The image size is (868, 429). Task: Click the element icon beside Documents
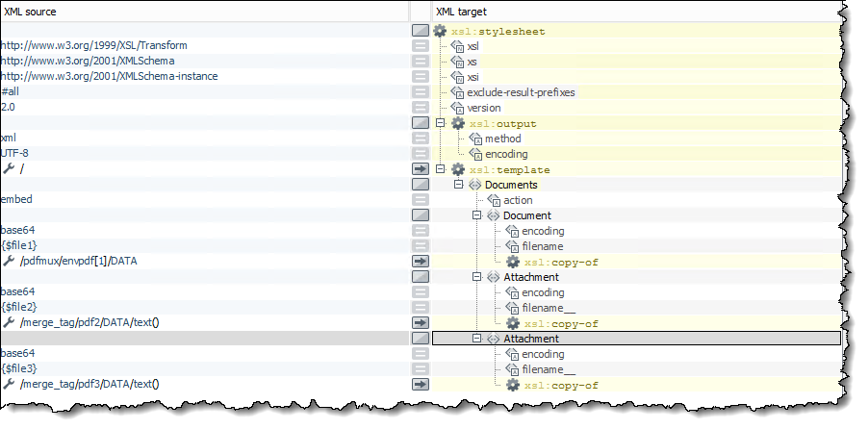coord(475,185)
